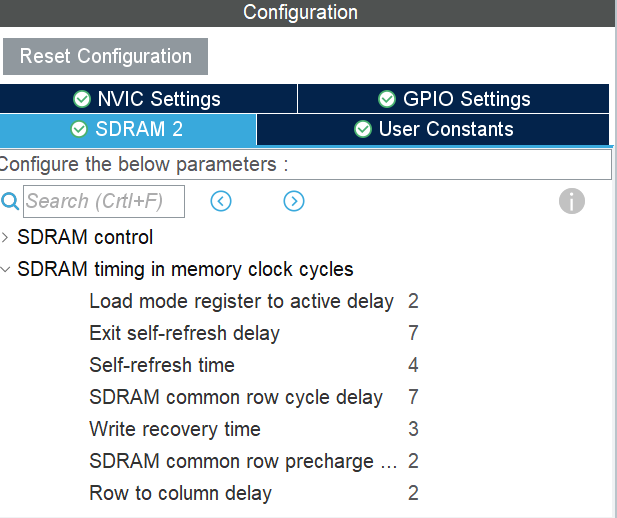Focus the Search (Ctrl+F) field

click(x=103, y=202)
